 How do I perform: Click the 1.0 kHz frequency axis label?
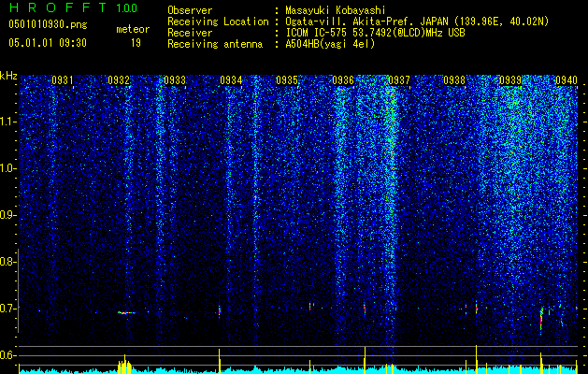point(7,168)
